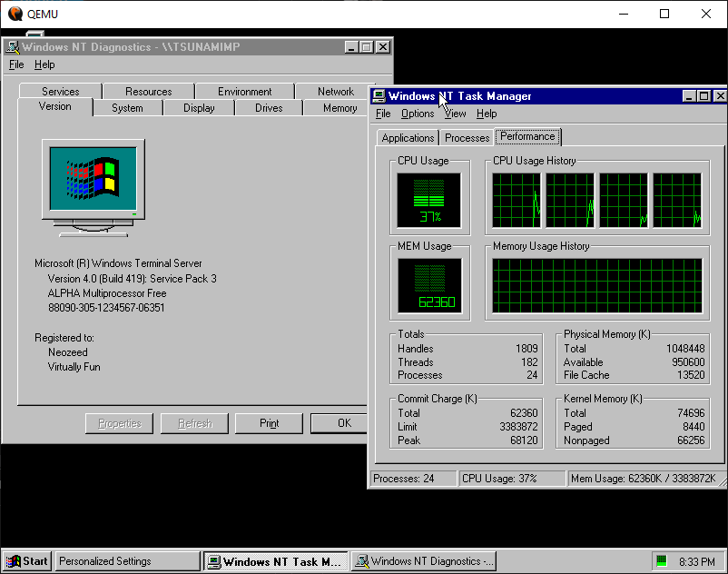Open File menu in Diagnostics window
728x574 pixels.
pyautogui.click(x=16, y=64)
